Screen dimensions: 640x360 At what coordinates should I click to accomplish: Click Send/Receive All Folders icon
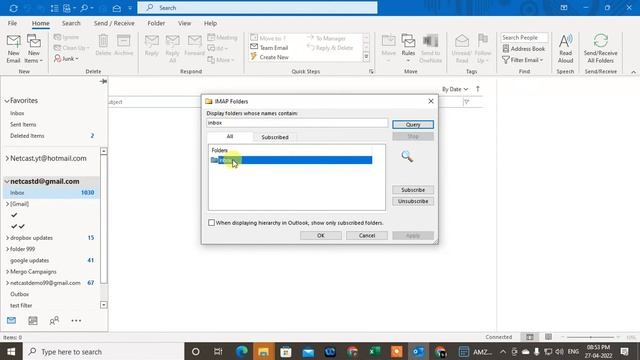[600, 49]
